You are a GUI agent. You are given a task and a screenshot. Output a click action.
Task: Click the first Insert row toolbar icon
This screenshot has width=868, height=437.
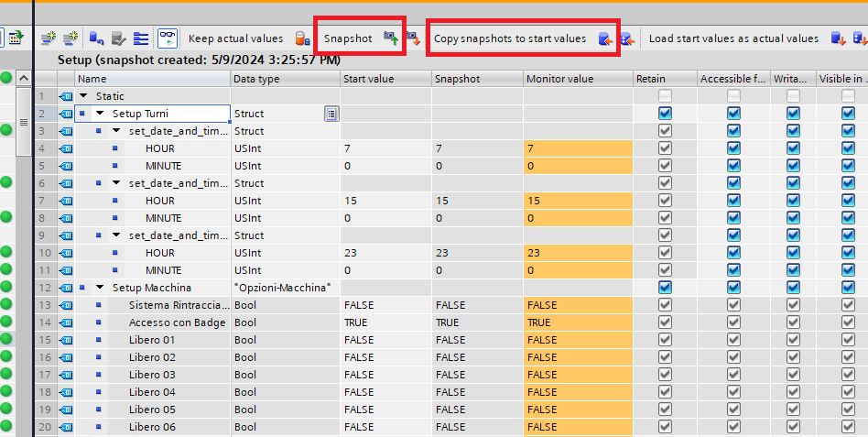tap(48, 38)
